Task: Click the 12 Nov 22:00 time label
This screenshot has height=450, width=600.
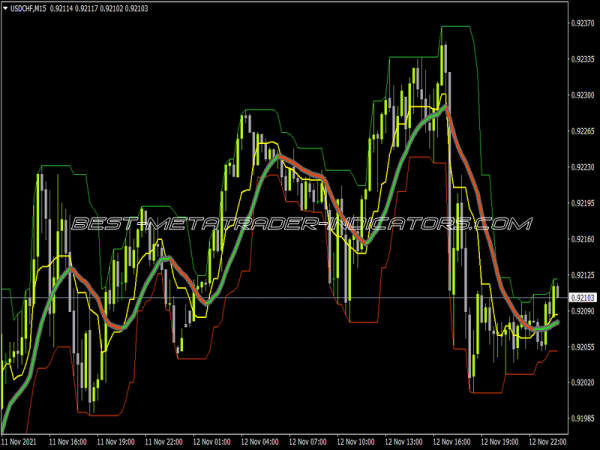Action: tap(547, 442)
